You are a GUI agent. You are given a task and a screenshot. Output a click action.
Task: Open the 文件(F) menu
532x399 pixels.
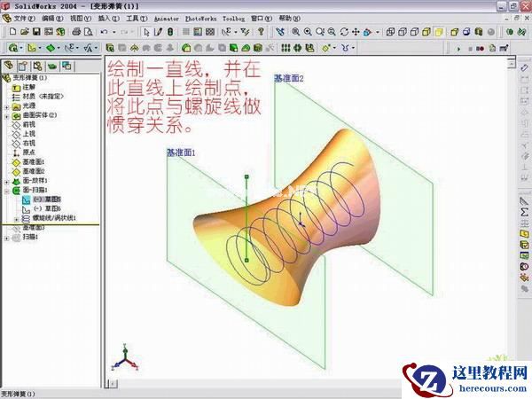point(24,19)
